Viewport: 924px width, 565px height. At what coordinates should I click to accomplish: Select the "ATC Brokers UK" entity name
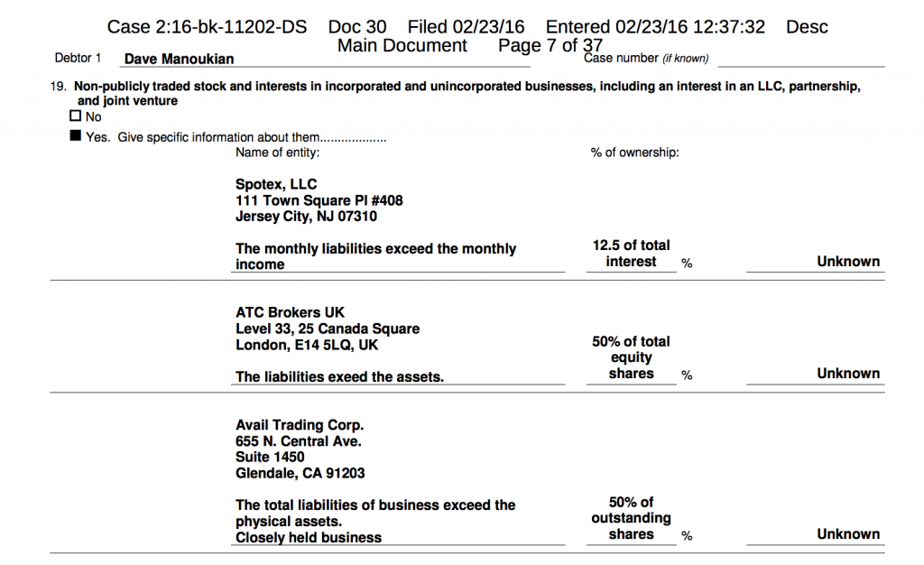290,312
